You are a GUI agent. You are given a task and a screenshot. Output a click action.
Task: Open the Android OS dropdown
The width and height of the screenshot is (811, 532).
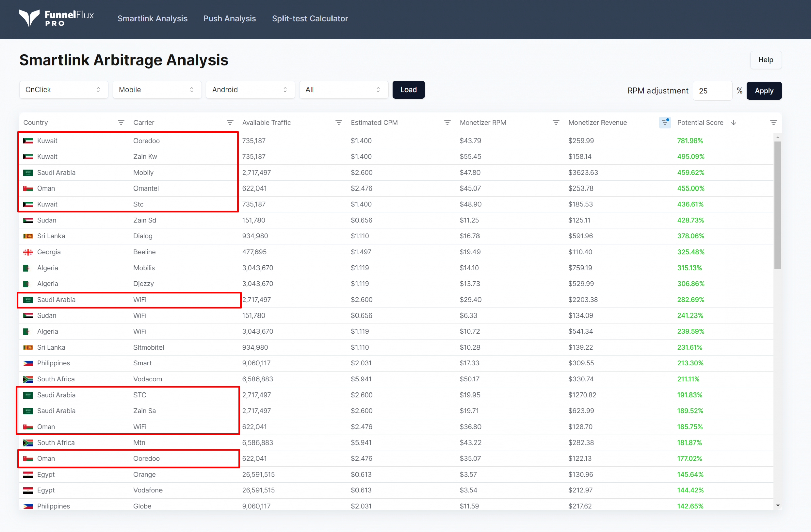(x=250, y=90)
